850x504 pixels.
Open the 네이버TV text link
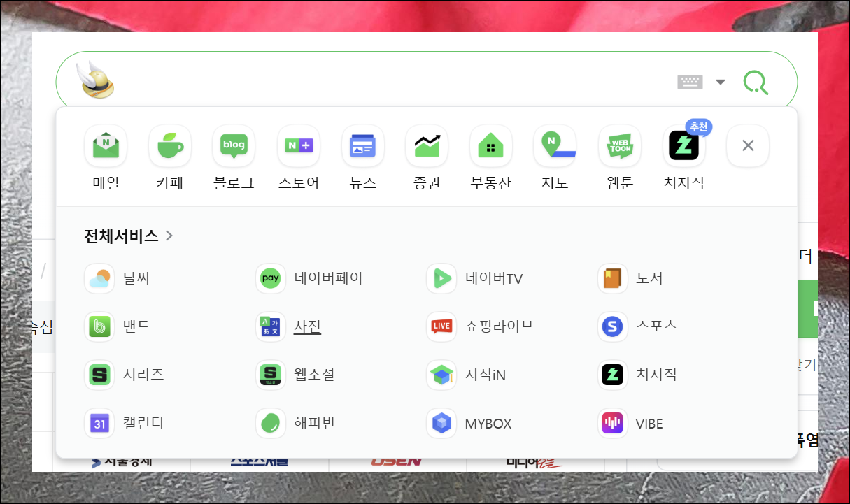point(494,278)
